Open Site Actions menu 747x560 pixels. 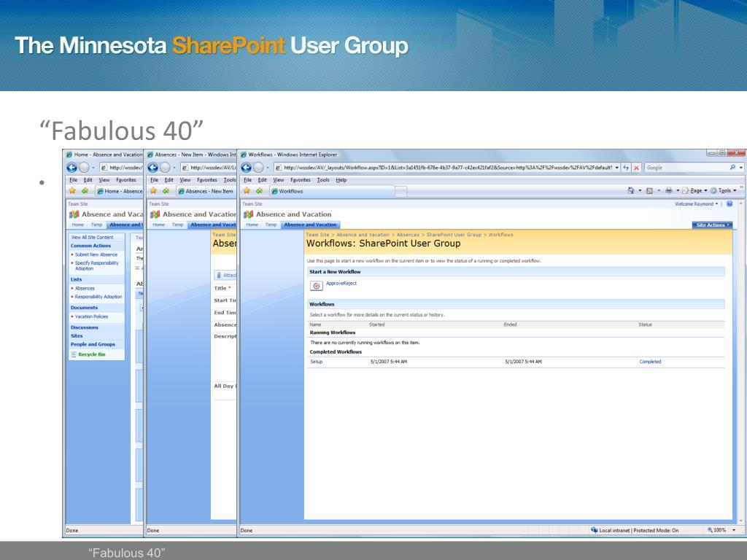tap(712, 225)
